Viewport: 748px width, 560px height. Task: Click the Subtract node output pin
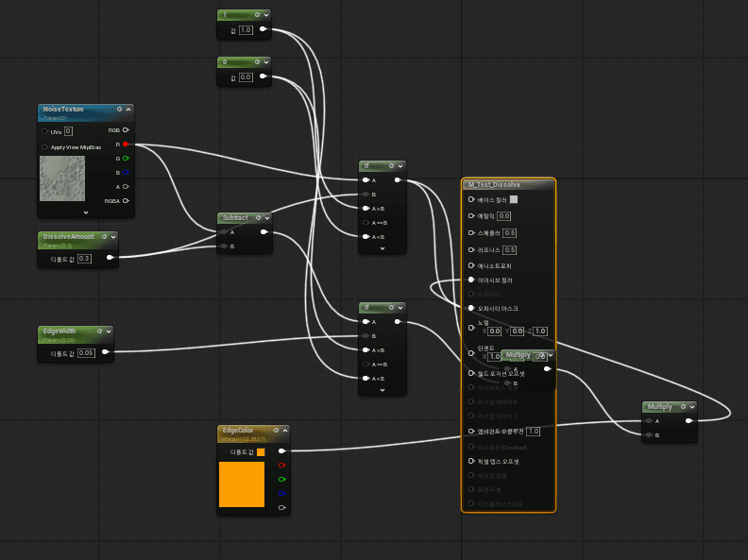pyautogui.click(x=263, y=232)
